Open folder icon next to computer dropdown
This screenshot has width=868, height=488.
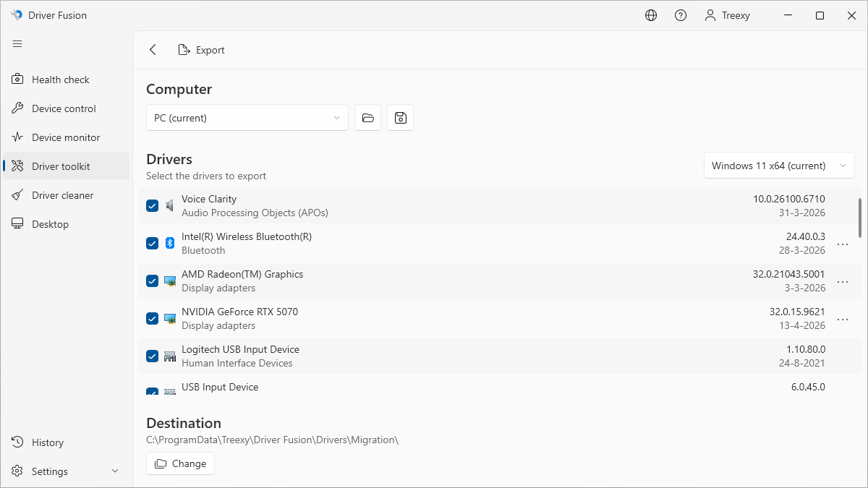(367, 118)
